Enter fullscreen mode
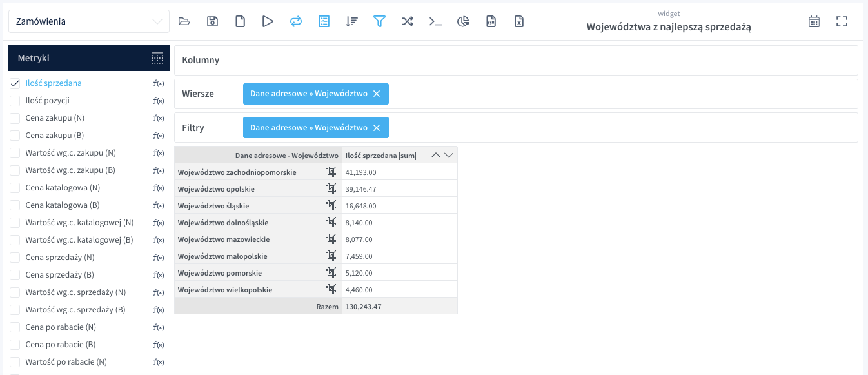Viewport: 868px width, 375px height. [842, 21]
